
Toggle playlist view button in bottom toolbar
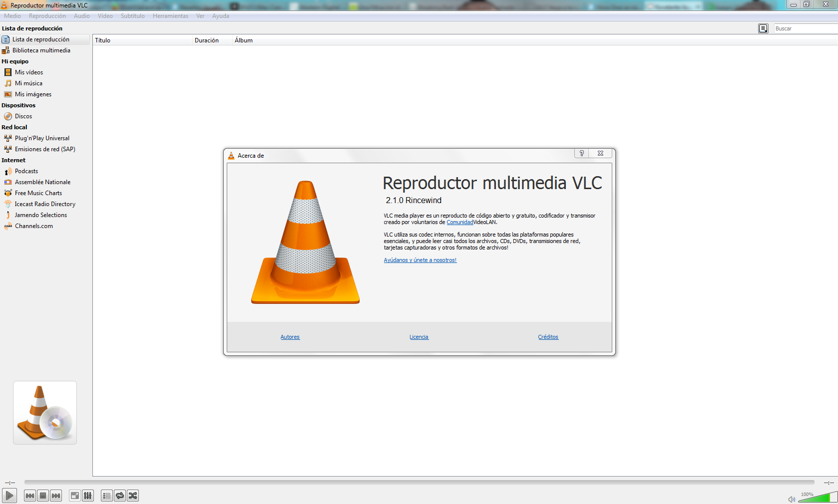107,496
